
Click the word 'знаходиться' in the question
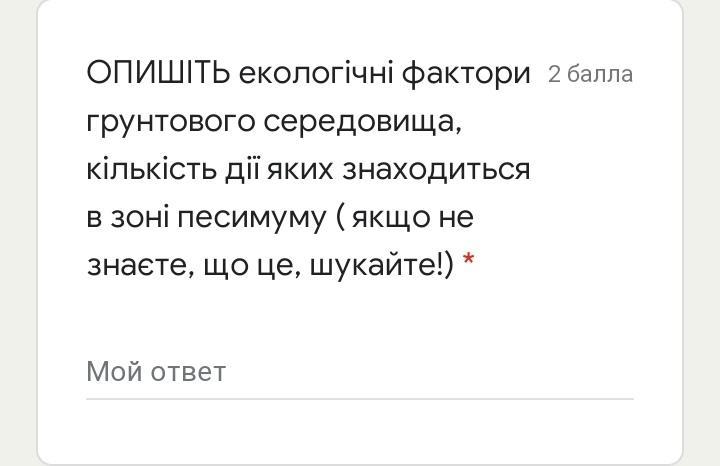tap(436, 169)
